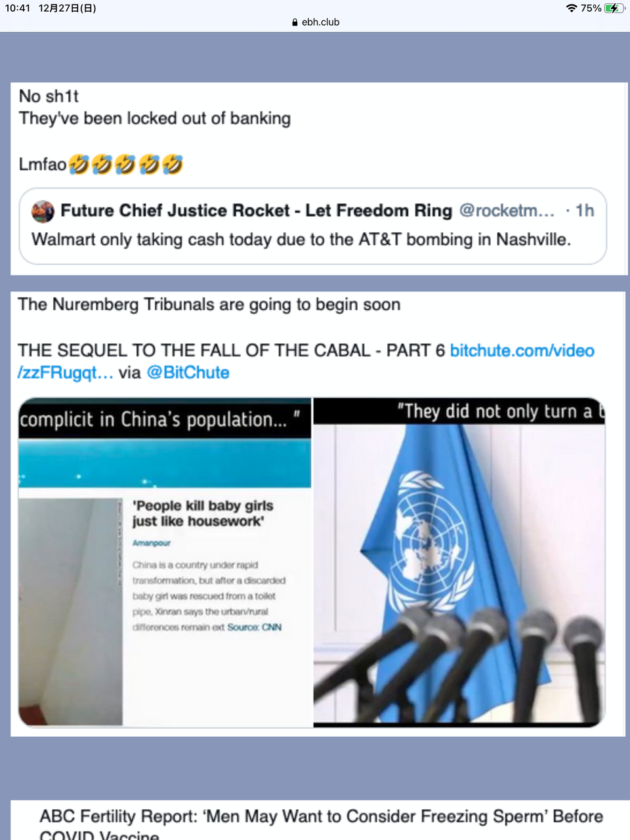Tap the last laughing emoji after Lmfao
This screenshot has width=630, height=840.
coord(172,164)
